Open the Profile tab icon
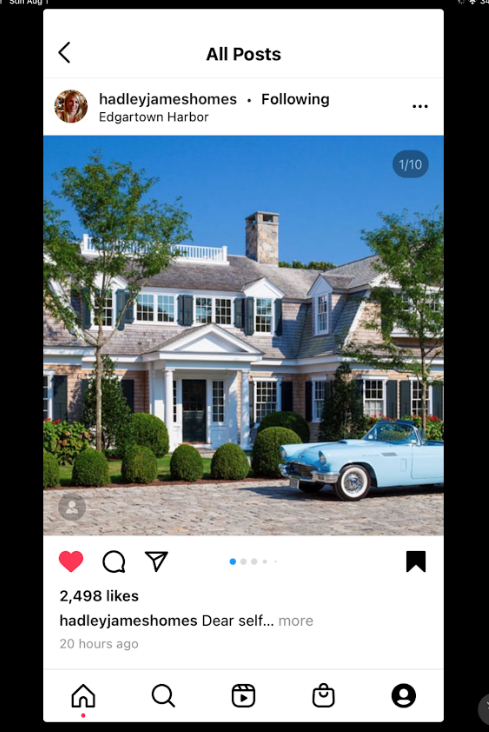The width and height of the screenshot is (489, 732). click(x=404, y=696)
